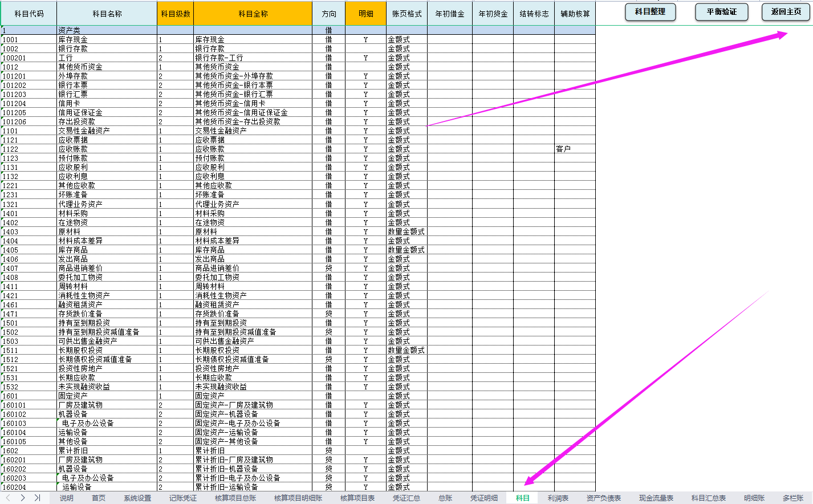The image size is (813, 504).
Task: Select the 方向 column header cell
Action: coord(329,14)
